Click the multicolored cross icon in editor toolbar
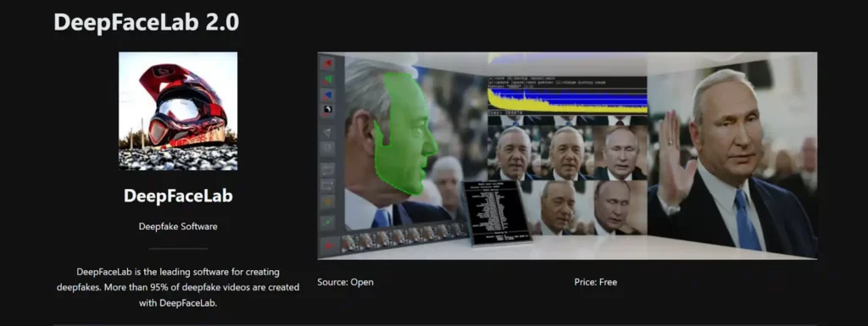This screenshot has height=326, width=868. pyautogui.click(x=328, y=202)
